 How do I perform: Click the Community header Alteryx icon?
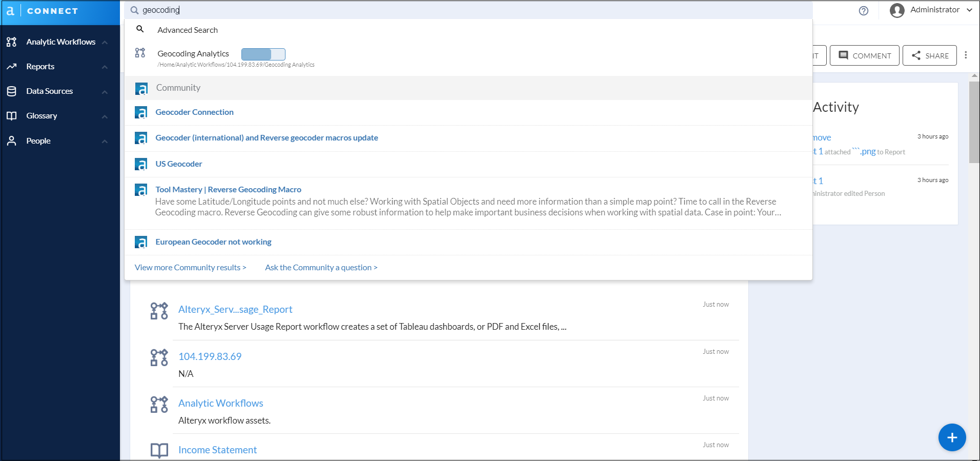[141, 88]
